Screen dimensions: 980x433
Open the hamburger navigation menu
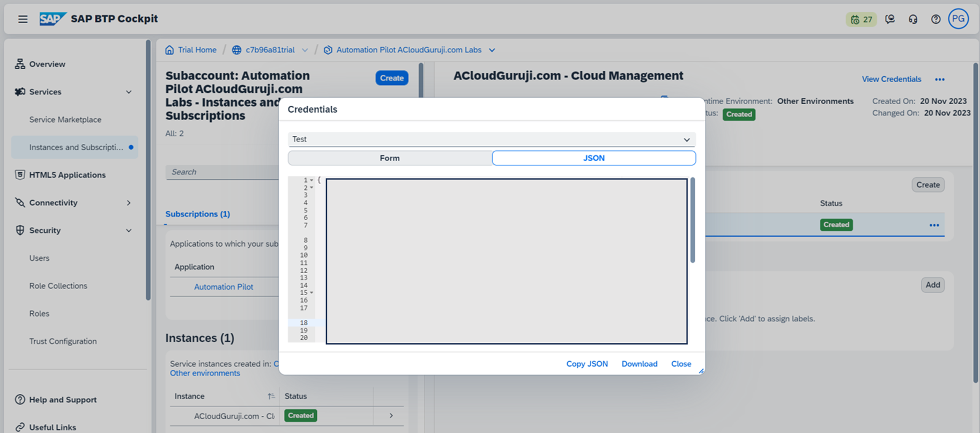coord(23,19)
